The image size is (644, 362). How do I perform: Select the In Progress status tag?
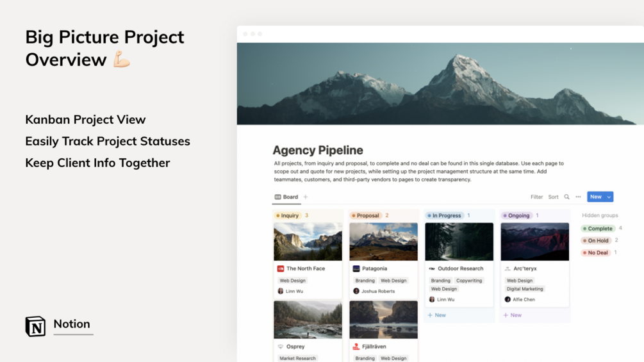click(444, 215)
